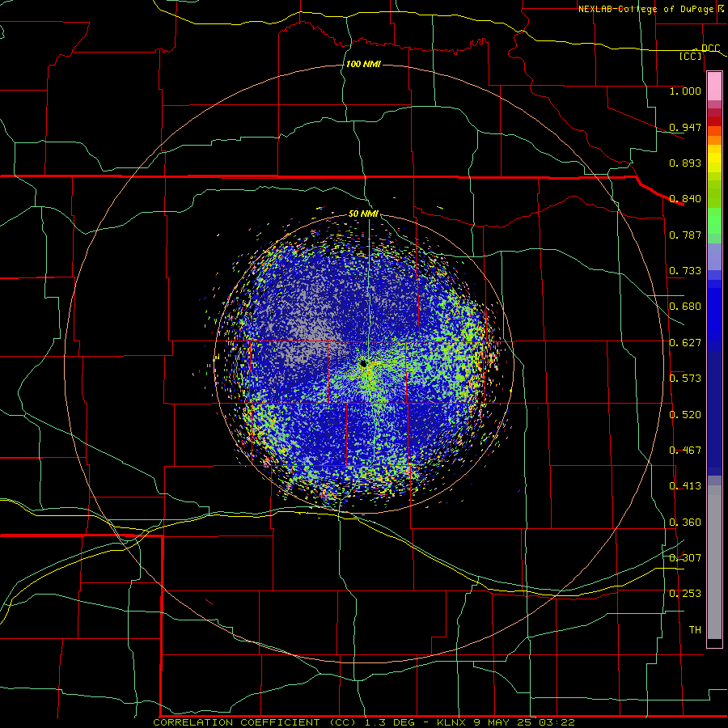Click the 0.413 value on the color scale
The width and height of the screenshot is (728, 728).
(685, 486)
